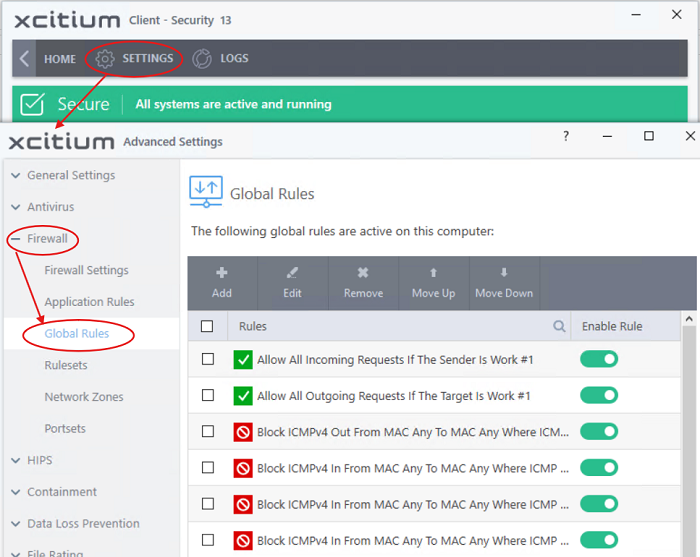Open the Logs icon in main window

pyautogui.click(x=202, y=58)
